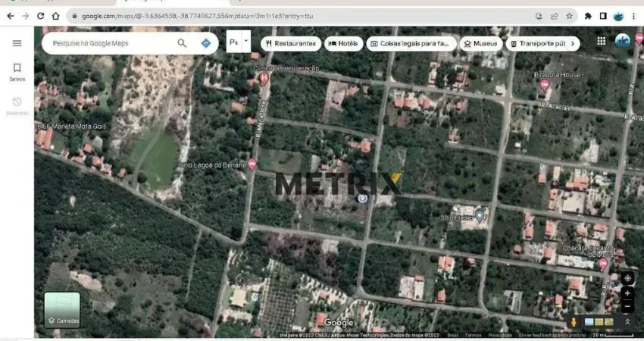Toggle the 50 m scale bar units
Viewport: 644px width, 341px height.
point(613,335)
